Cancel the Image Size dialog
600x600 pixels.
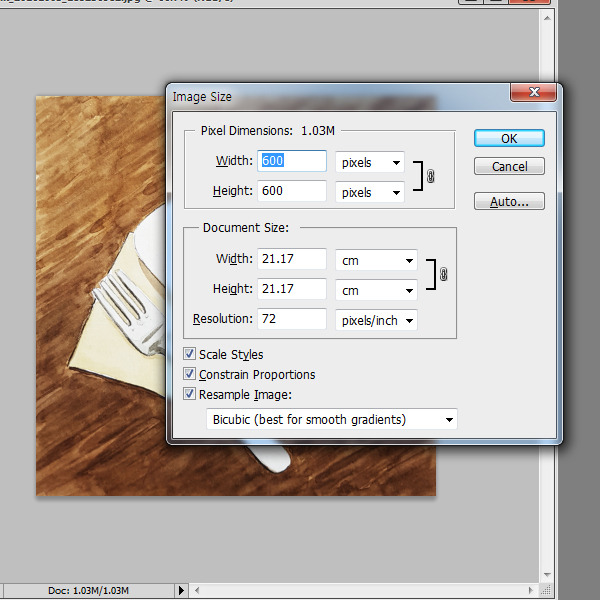click(509, 166)
